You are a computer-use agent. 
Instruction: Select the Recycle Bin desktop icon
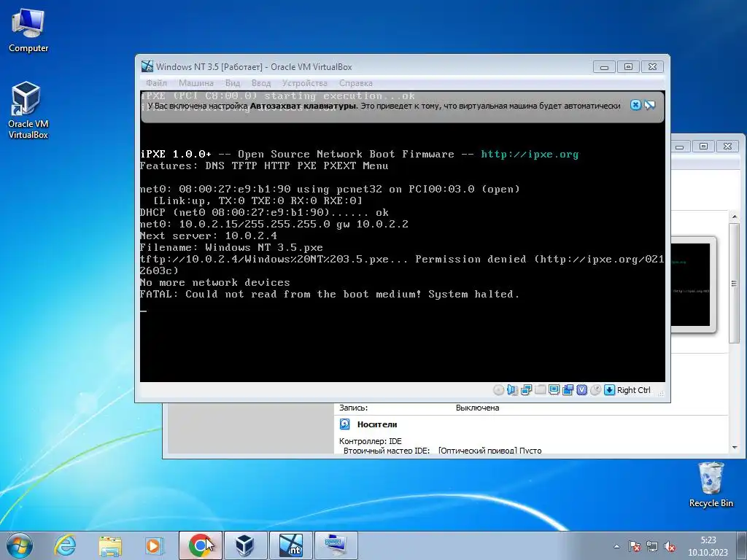point(711,485)
